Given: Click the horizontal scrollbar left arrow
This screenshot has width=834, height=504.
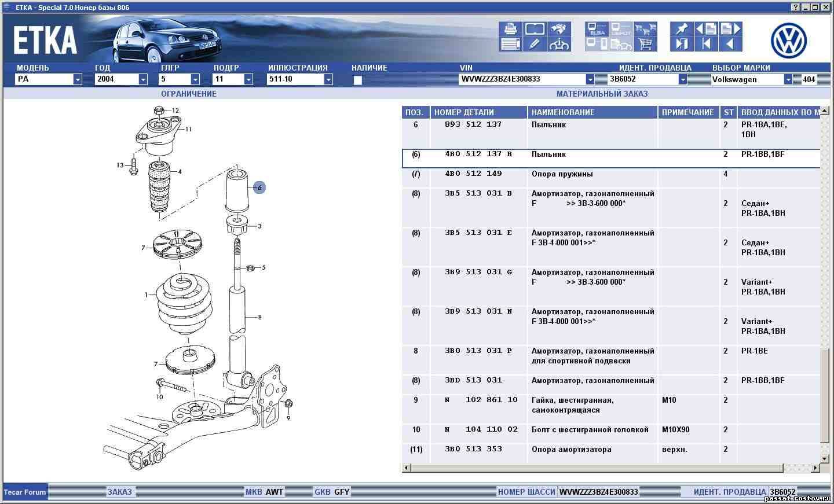Looking at the screenshot, I should [406, 468].
